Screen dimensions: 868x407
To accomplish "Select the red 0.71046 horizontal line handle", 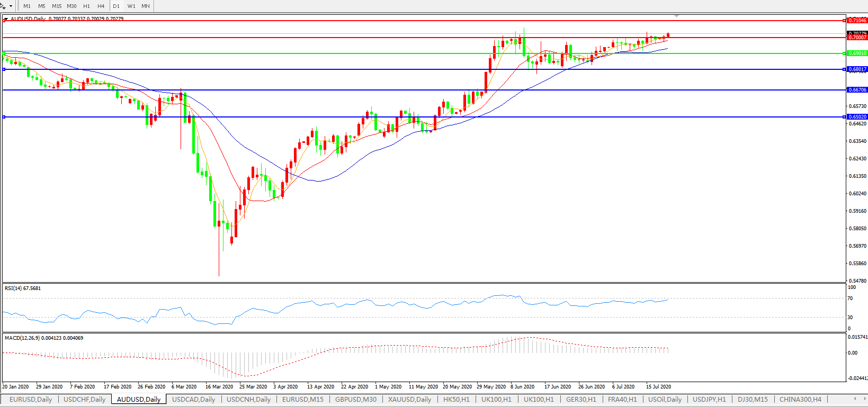I will click(844, 21).
